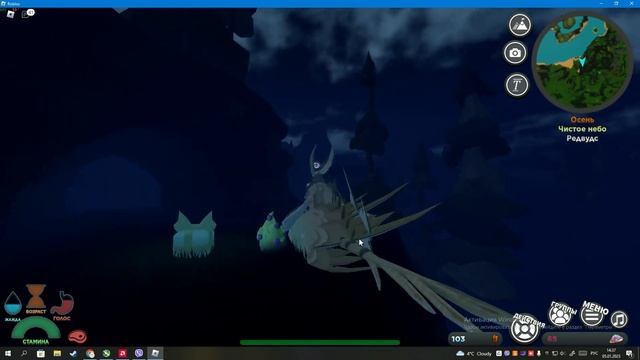Screen dimensions: 640x360
Task: Open Windows taskbar search
Action: click(x=24, y=353)
